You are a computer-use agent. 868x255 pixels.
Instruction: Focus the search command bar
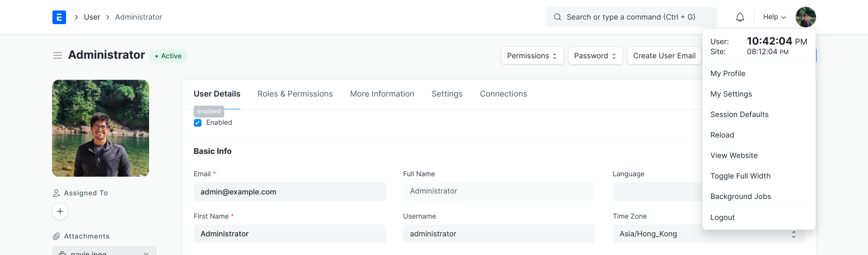(631, 17)
